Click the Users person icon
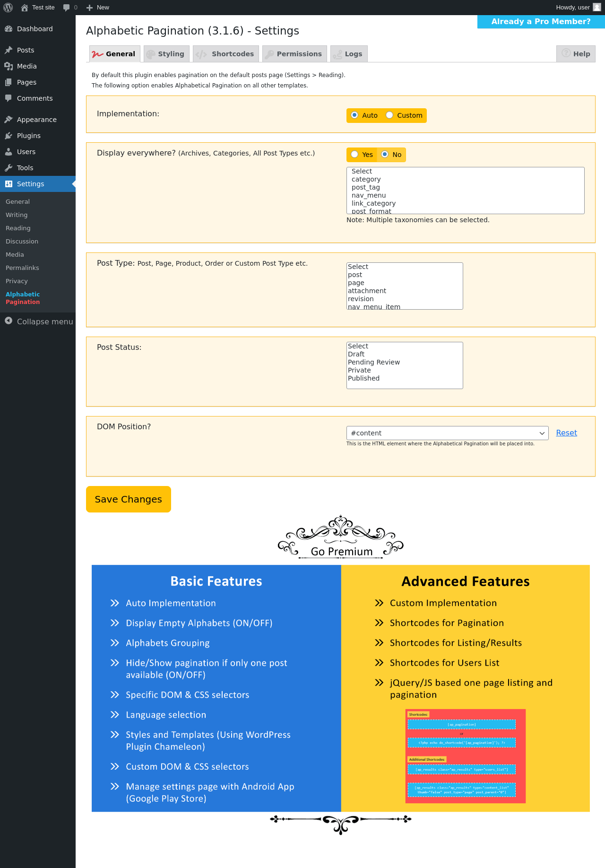 [x=9, y=152]
